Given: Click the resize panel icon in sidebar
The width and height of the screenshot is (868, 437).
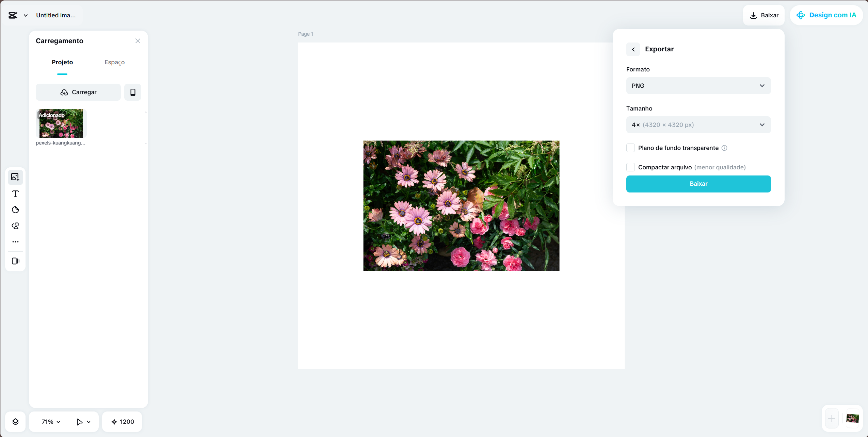Looking at the screenshot, I should pyautogui.click(x=15, y=261).
